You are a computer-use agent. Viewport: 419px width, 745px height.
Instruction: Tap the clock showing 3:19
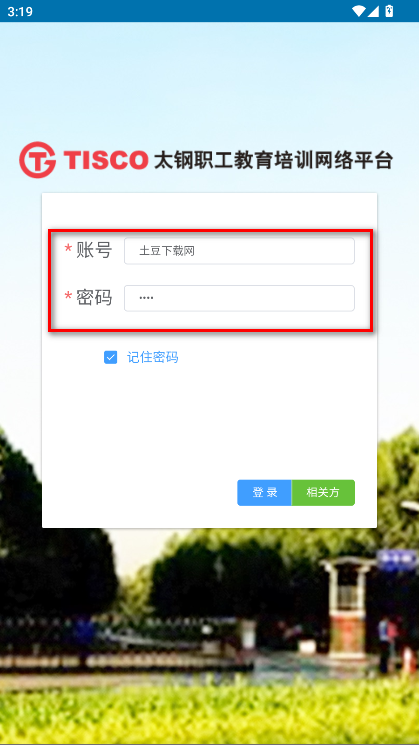click(20, 11)
